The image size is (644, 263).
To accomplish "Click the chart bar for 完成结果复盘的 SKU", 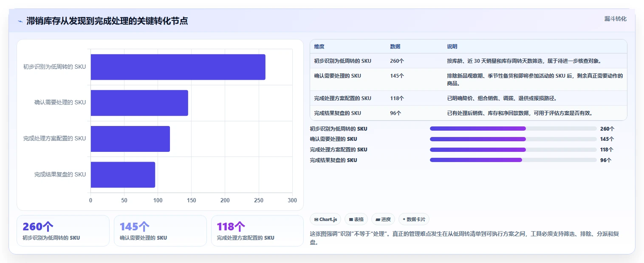I will [x=123, y=174].
